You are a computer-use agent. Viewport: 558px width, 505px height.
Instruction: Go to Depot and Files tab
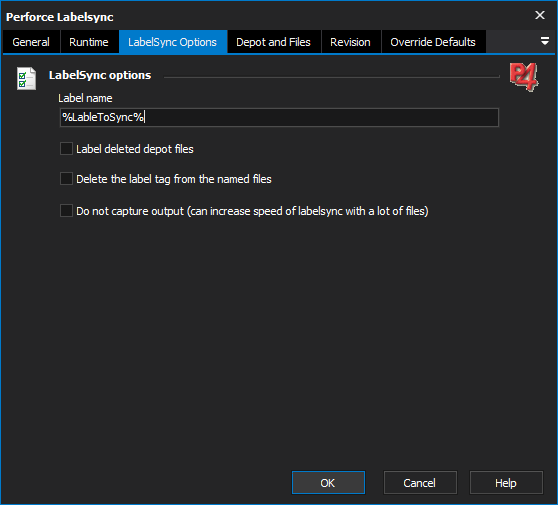pos(273,42)
